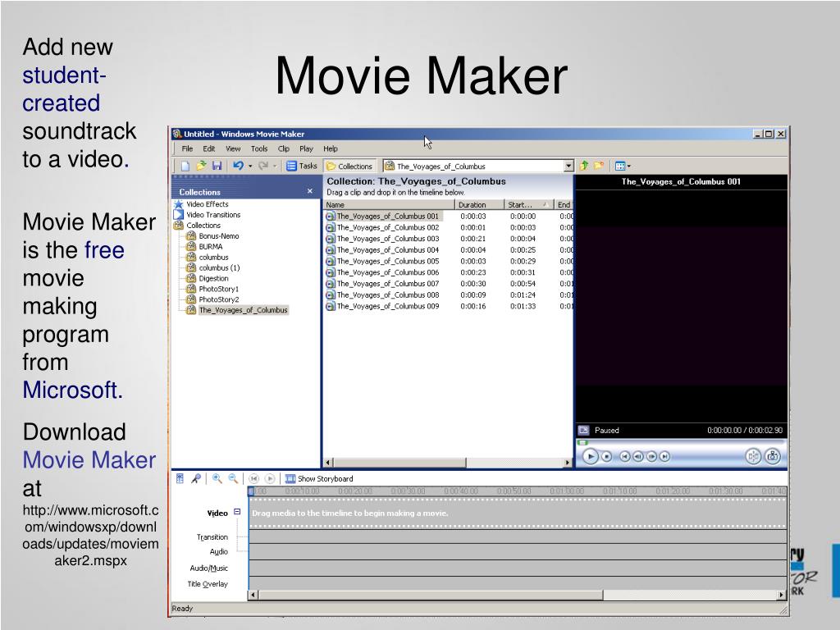
Task: Select the Collections root node
Action: (203, 226)
